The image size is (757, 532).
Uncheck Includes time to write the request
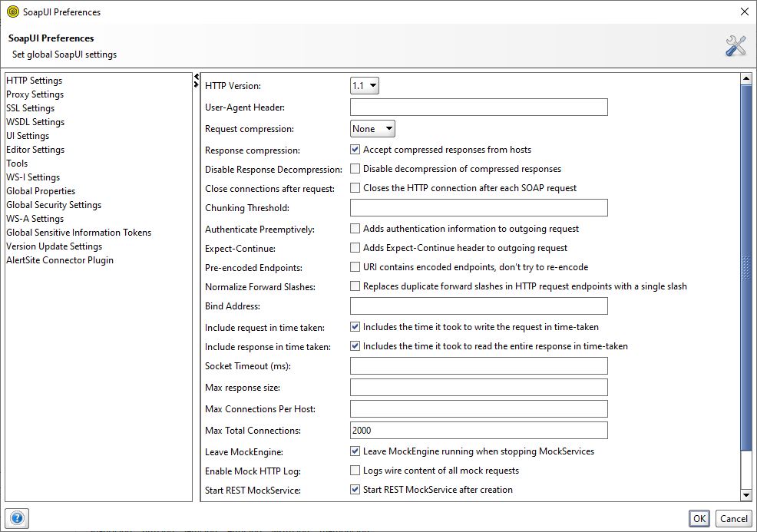355,327
